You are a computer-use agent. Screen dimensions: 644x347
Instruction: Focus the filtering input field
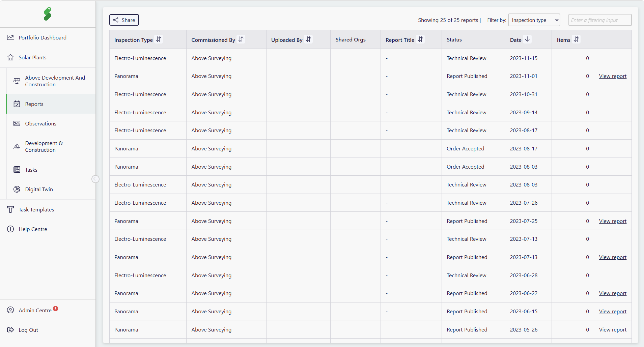[600, 20]
